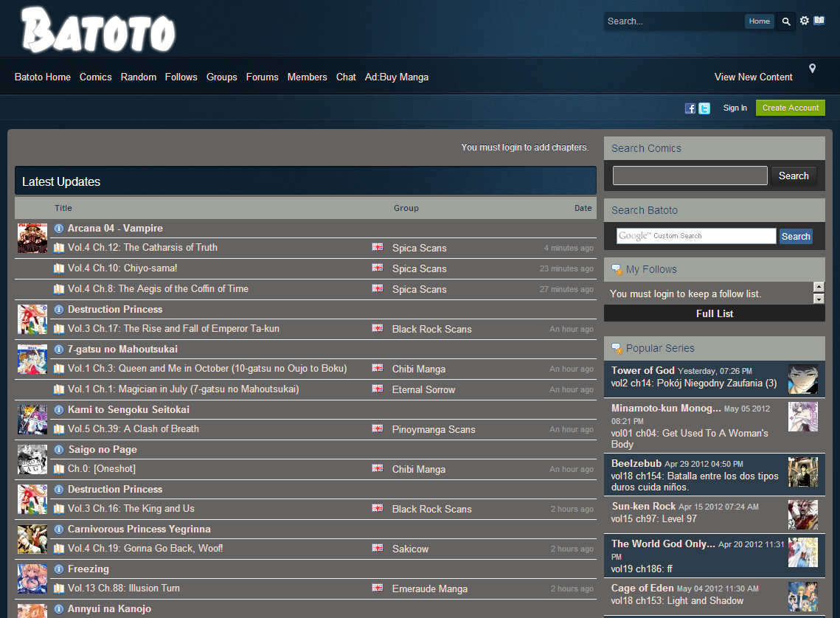Open Vol.5 Ch.39: A Clash of Breath
The width and height of the screenshot is (840, 618).
click(133, 429)
